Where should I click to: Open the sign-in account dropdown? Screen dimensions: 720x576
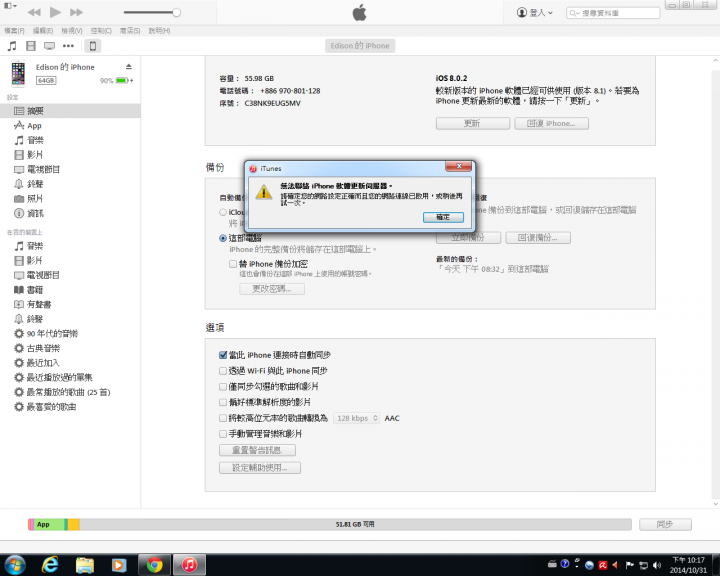pyautogui.click(x=534, y=13)
